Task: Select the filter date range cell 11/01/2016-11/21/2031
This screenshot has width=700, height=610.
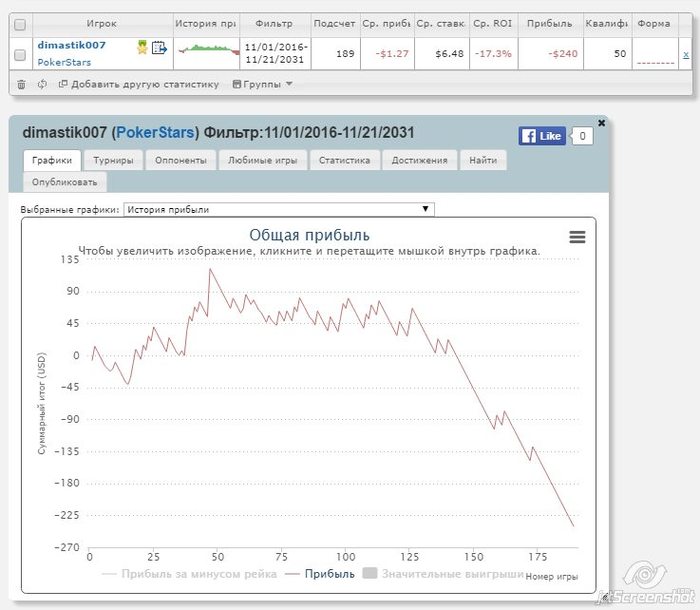Action: point(275,53)
